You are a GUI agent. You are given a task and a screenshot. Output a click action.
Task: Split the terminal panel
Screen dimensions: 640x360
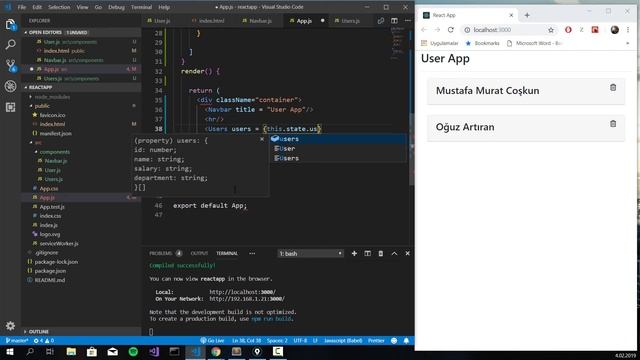click(x=368, y=253)
